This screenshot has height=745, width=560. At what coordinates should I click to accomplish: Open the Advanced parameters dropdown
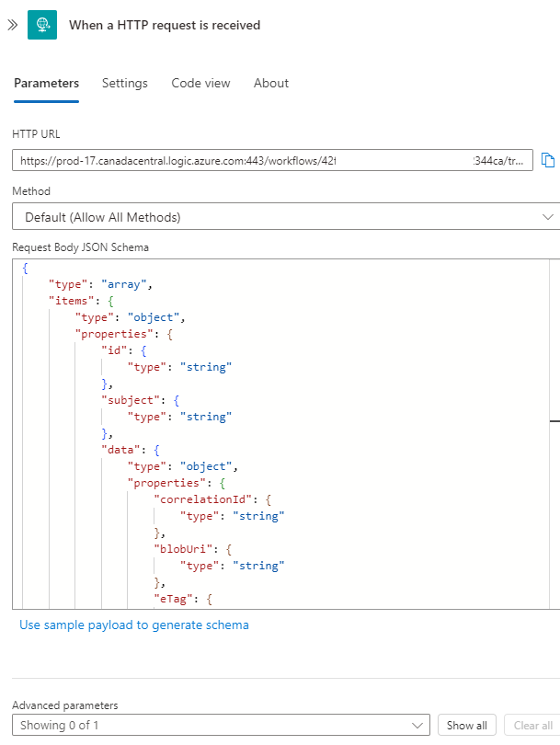(x=221, y=725)
